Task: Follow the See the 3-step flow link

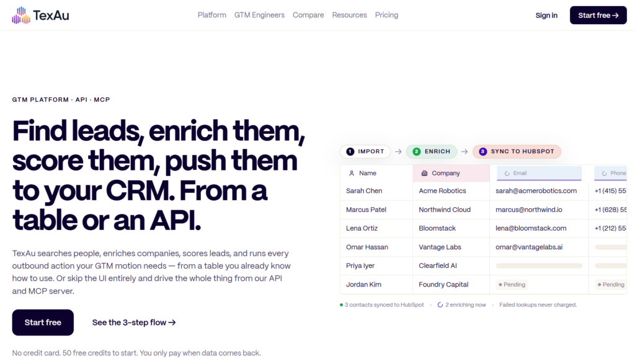Action: point(134,322)
